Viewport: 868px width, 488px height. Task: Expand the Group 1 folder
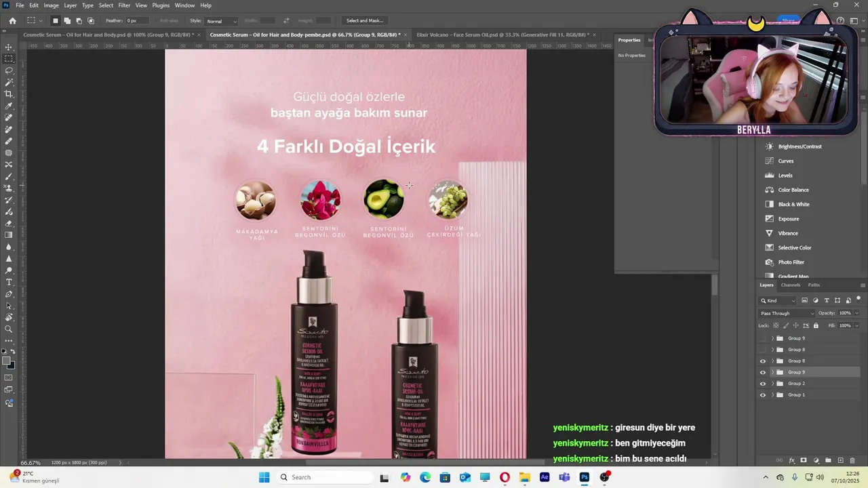pyautogui.click(x=772, y=395)
